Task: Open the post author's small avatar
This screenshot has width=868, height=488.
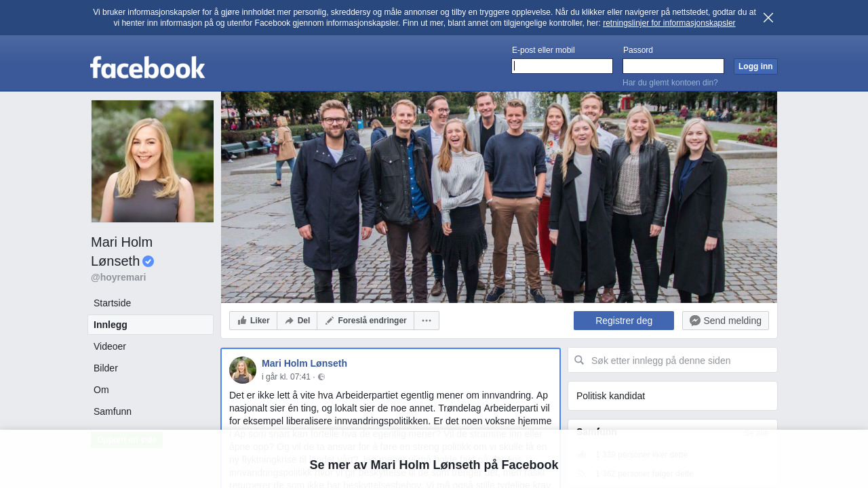Action: [x=243, y=370]
